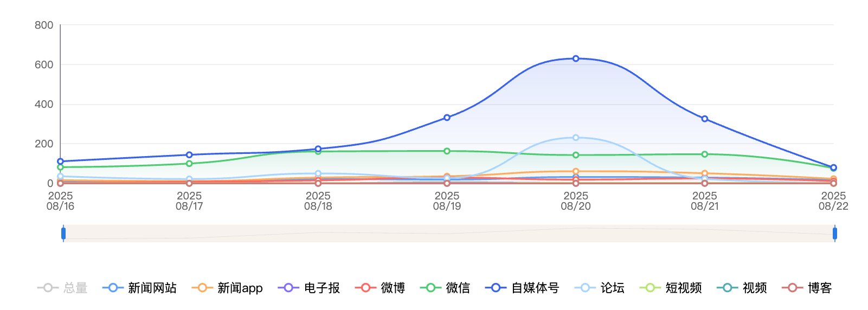This screenshot has width=868, height=310.
Task: Click the 论坛 legend marker icon
Action: (x=585, y=288)
